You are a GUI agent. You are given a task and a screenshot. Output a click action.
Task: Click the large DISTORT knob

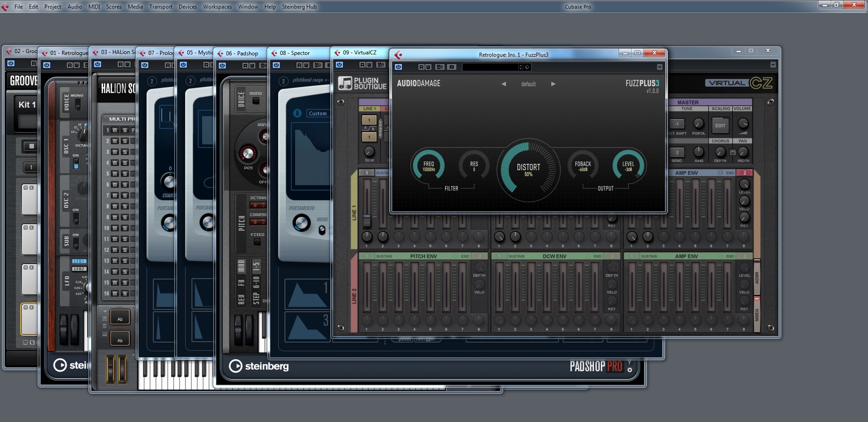529,170
